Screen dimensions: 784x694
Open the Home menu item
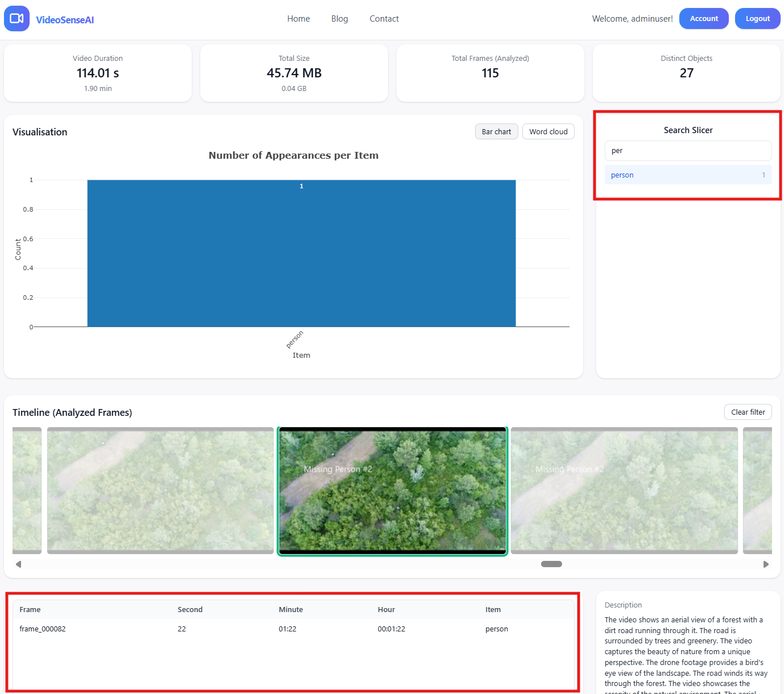298,19
